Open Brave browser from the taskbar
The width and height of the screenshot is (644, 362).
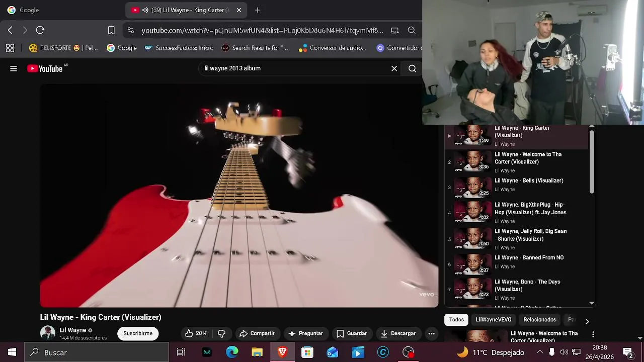click(282, 352)
